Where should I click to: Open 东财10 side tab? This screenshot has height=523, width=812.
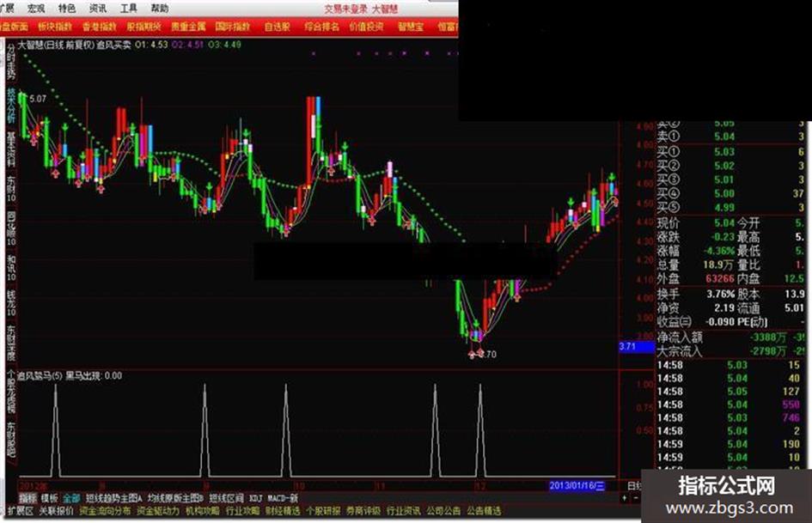(11, 188)
